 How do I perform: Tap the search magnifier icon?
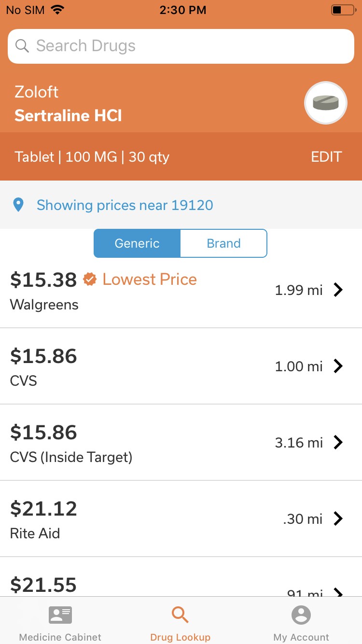pyautogui.click(x=22, y=46)
